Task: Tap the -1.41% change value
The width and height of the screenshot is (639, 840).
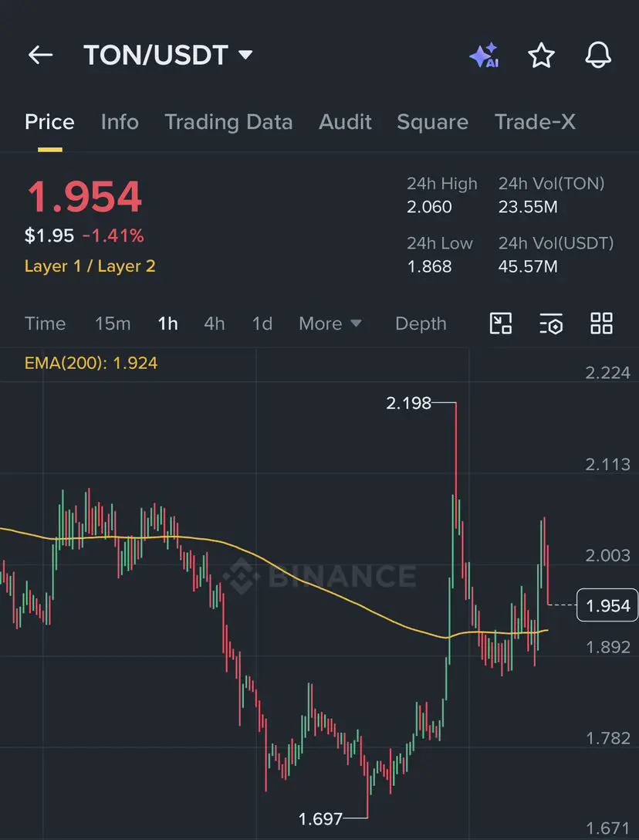Action: 113,235
